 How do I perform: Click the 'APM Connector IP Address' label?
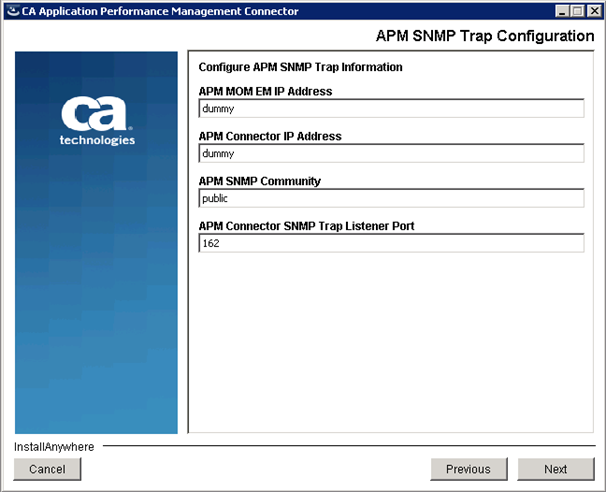point(270,136)
